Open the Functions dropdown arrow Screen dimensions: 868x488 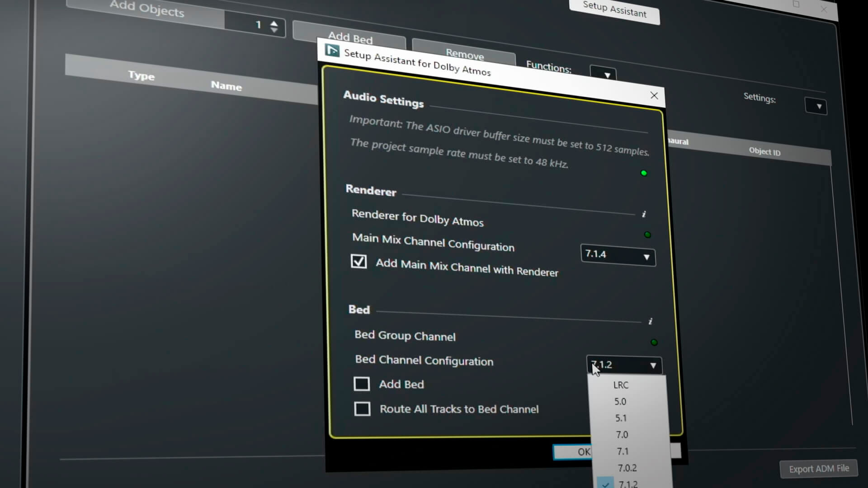607,75
